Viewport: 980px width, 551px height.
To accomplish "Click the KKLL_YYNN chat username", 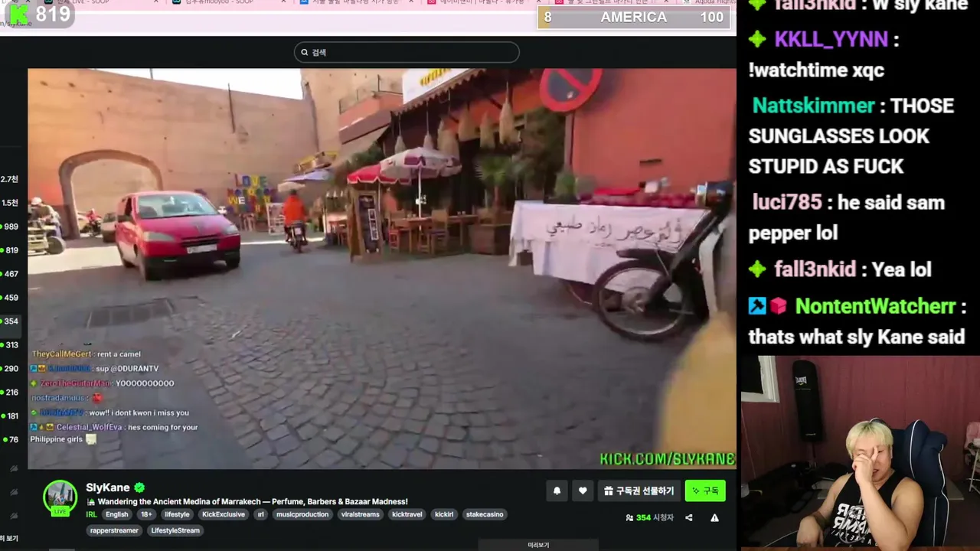I will pyautogui.click(x=831, y=40).
